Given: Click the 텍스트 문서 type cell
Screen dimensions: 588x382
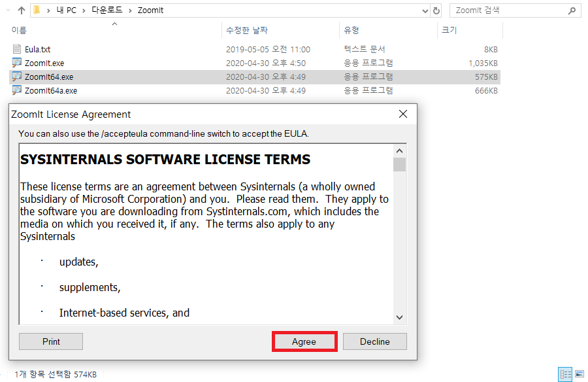Looking at the screenshot, I should 365,49.
